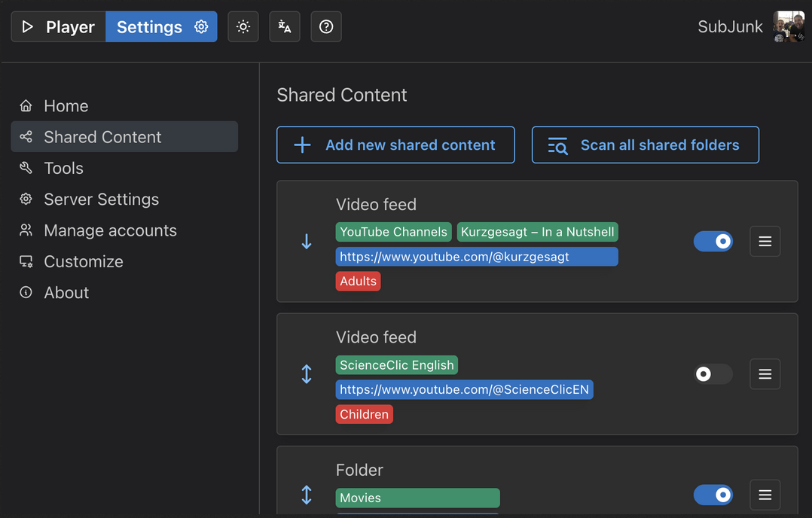Viewport: 812px width, 518px height.
Task: Switch to the Player tab
Action: pos(59,26)
